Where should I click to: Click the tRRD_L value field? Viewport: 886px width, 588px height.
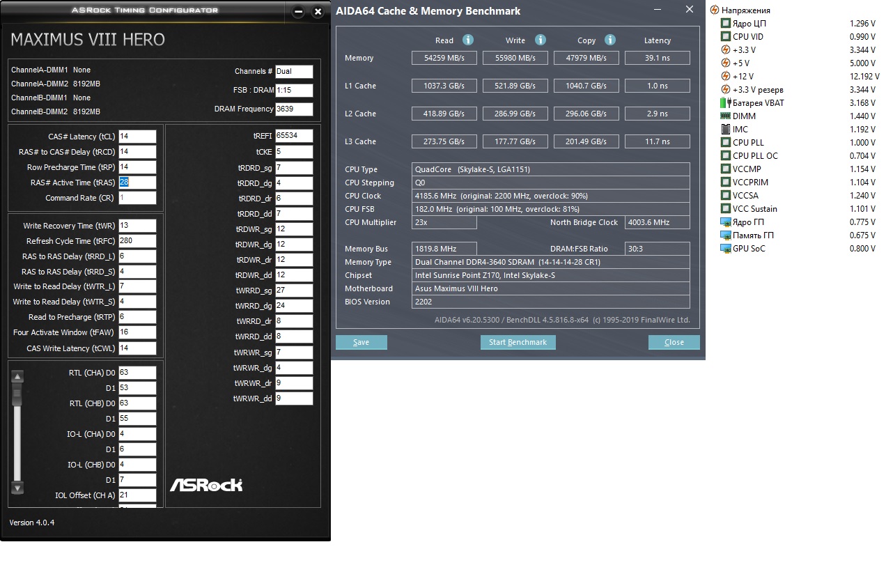coord(137,256)
